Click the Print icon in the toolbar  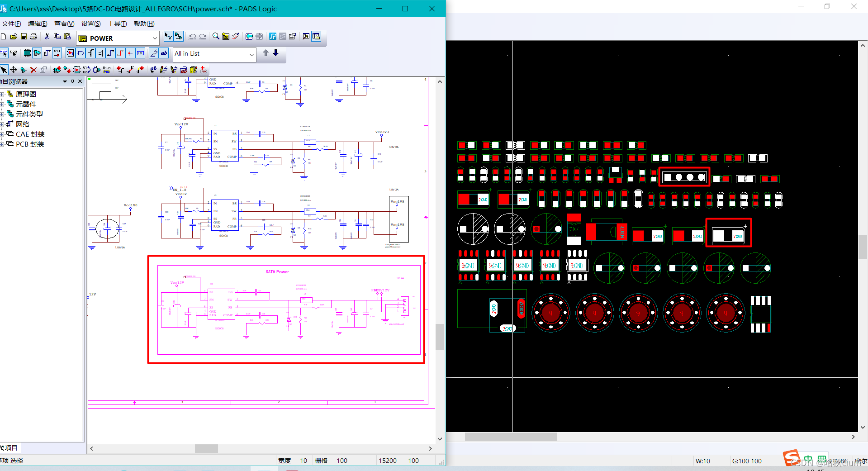point(33,37)
